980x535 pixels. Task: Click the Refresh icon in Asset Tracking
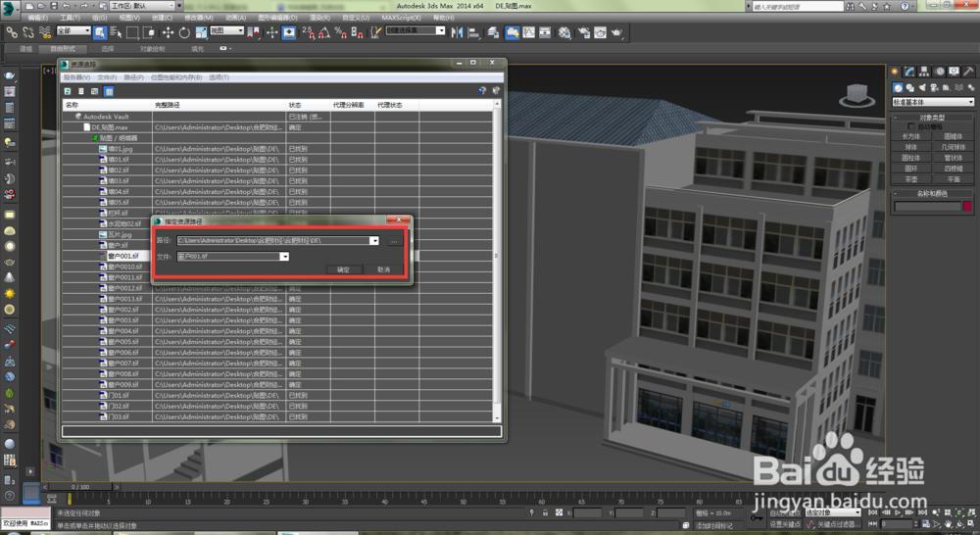coord(68,91)
